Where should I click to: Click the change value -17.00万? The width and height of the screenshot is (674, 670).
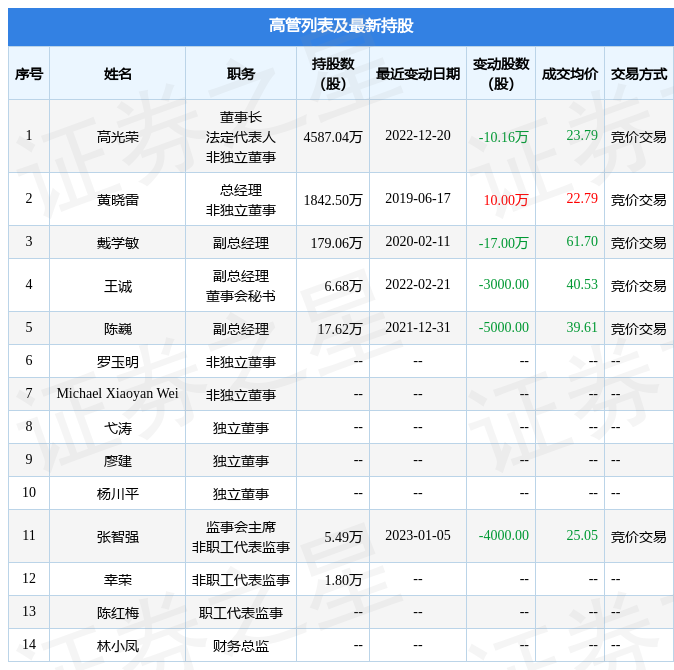tap(503, 243)
